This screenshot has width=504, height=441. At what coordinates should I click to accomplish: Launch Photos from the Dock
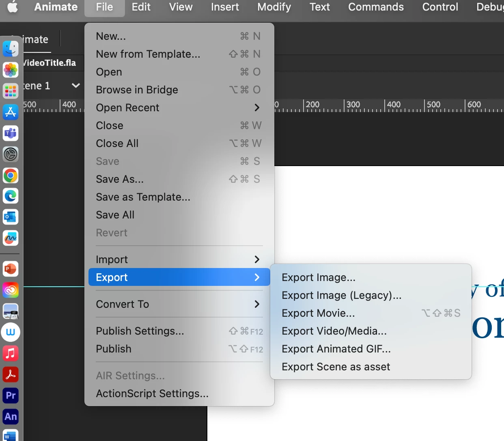11,70
